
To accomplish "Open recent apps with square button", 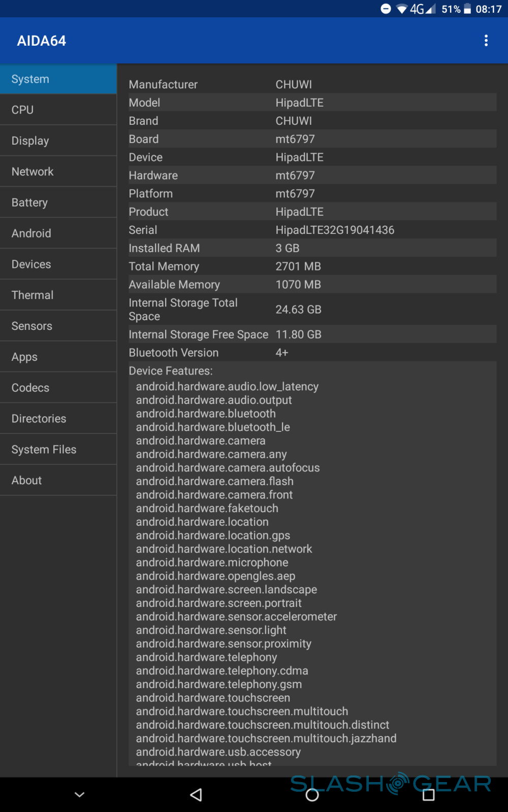I will [428, 795].
